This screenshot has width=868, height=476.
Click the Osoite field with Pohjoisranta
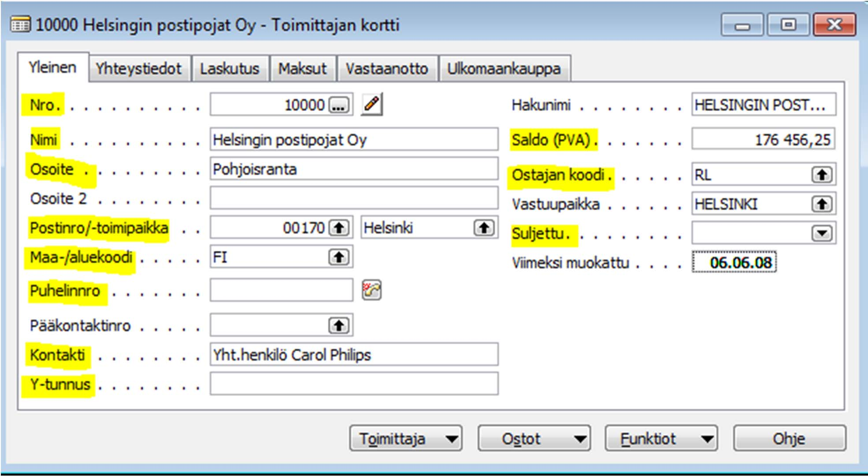pyautogui.click(x=354, y=169)
